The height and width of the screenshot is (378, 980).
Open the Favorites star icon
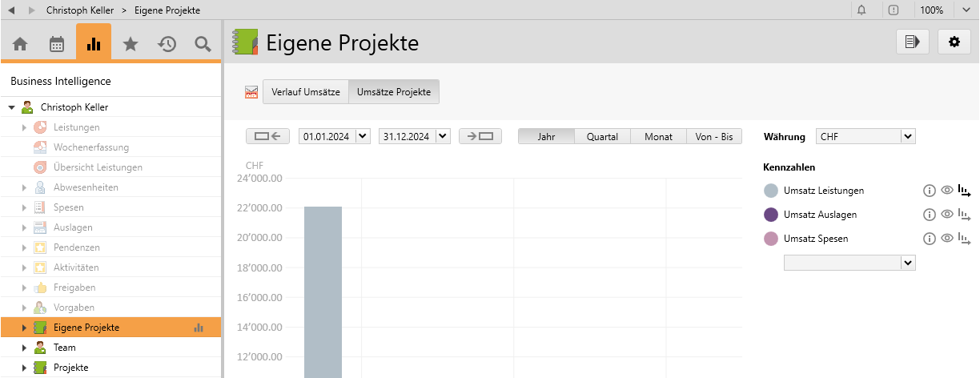131,44
